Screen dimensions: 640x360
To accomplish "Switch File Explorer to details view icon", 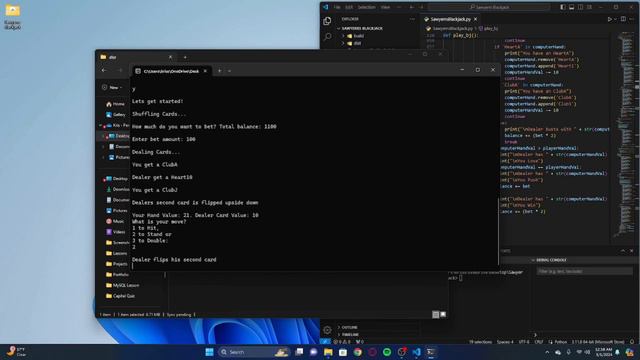I will [436, 314].
